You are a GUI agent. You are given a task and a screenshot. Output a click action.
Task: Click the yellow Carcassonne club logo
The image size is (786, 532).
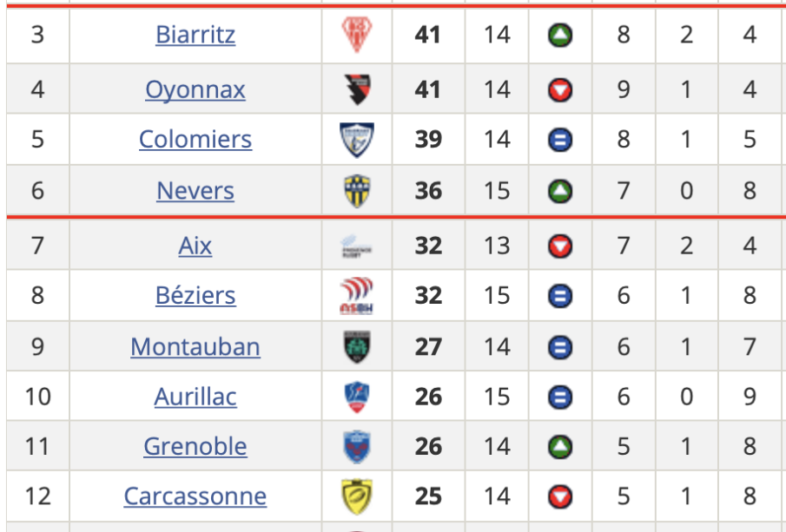point(357,496)
